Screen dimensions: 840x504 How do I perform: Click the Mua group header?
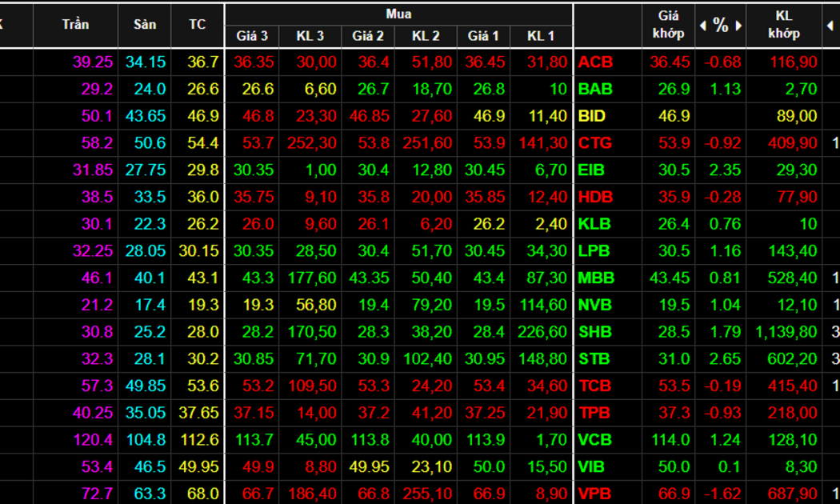398,14
